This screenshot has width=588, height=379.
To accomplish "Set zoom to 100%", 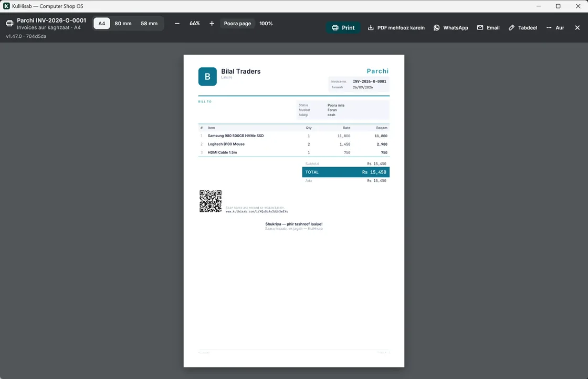I will click(266, 23).
